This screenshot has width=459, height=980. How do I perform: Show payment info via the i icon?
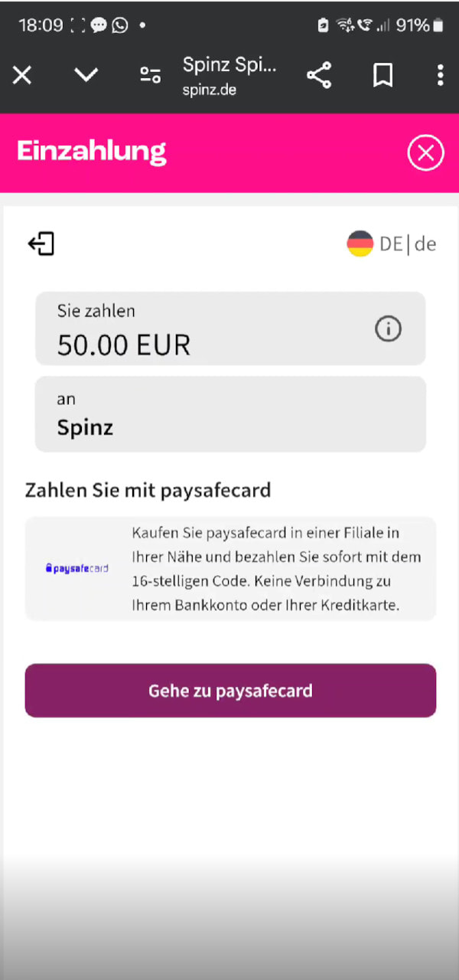pos(388,329)
